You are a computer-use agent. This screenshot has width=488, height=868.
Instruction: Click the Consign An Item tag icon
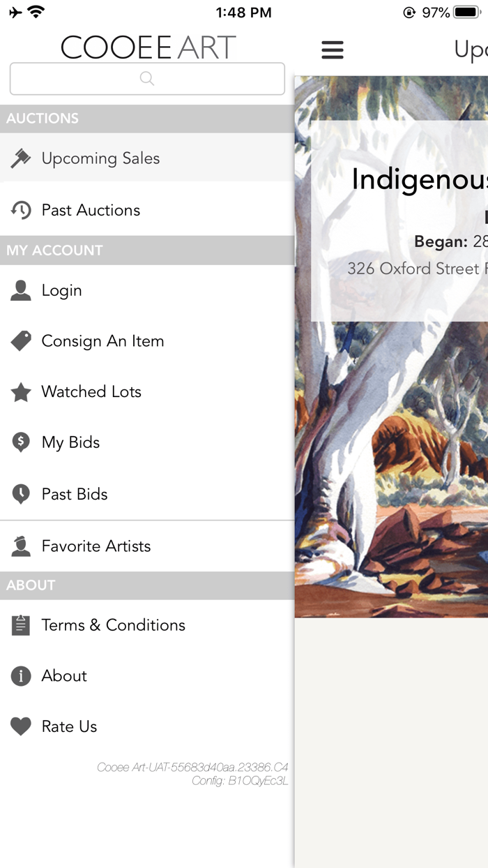[x=21, y=341]
